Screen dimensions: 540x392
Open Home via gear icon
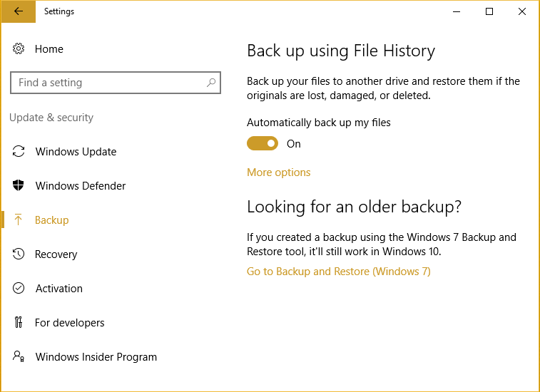click(19, 49)
